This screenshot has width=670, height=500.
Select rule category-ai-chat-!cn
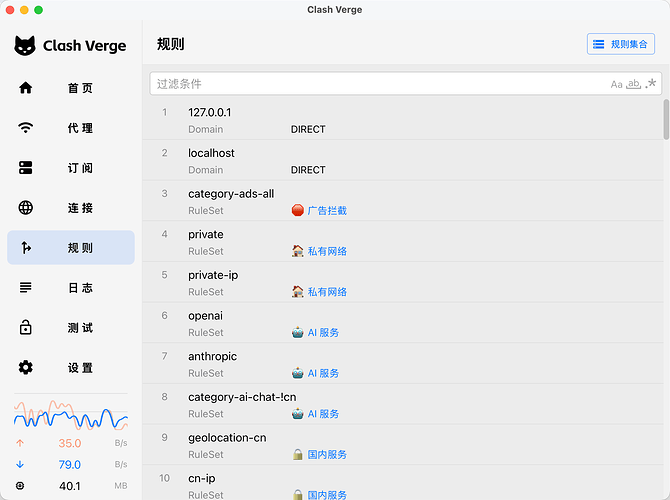coord(403,403)
